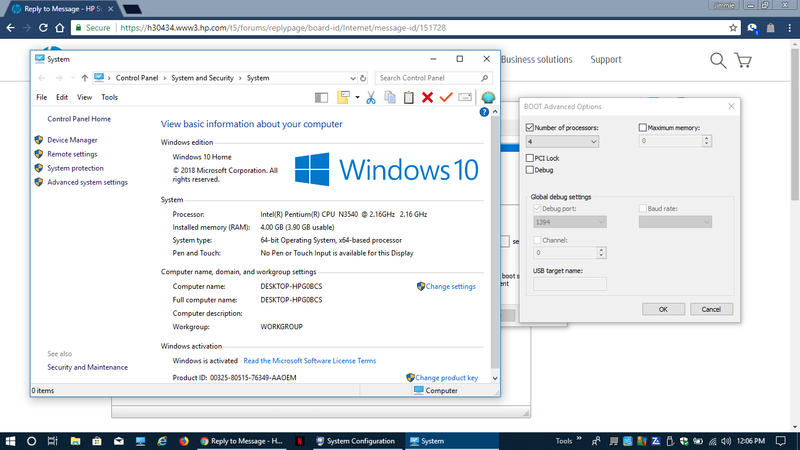Open the folder options toolbar icon
Screen dimensions: 800x450
[343, 97]
